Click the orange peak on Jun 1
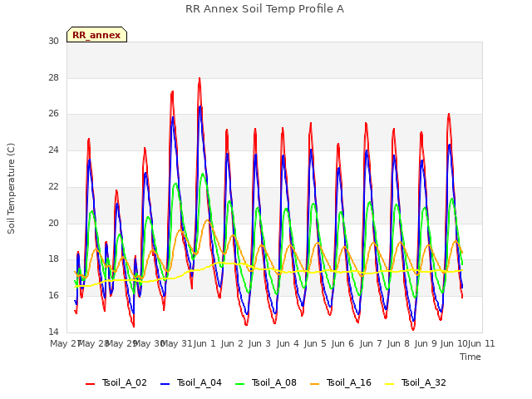 tap(207, 220)
